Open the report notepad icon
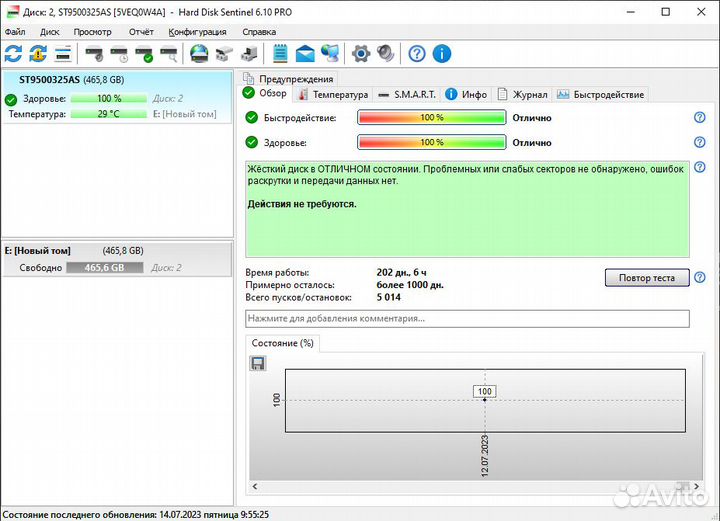Screen dimensions: 720x521 (280, 54)
